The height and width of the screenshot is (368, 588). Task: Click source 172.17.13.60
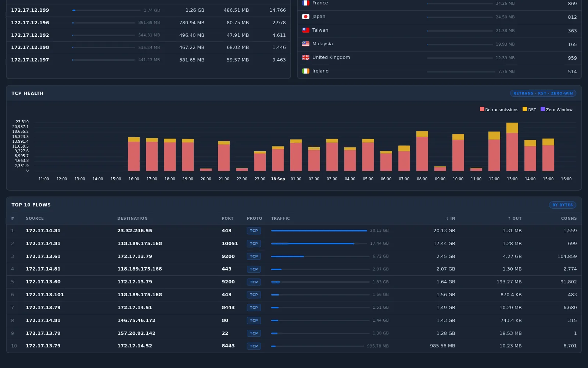(x=43, y=282)
